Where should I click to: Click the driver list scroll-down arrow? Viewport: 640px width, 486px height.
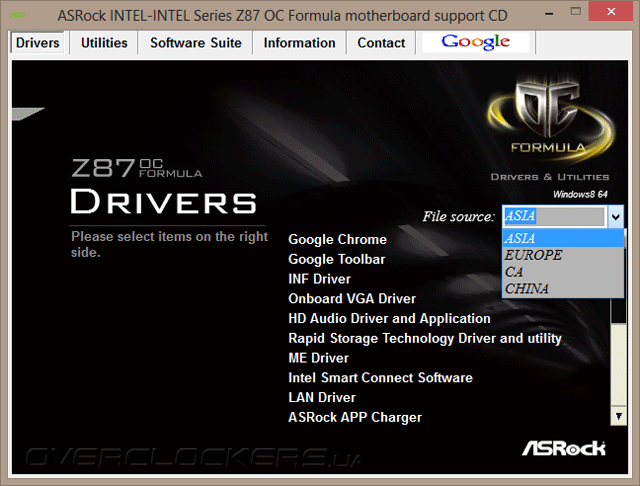click(x=619, y=416)
